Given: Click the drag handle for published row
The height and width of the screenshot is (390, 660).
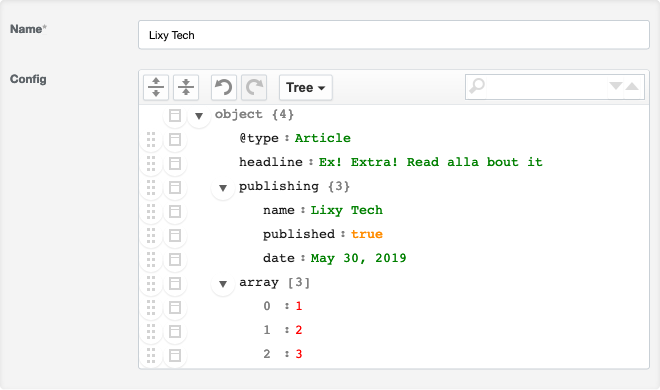Looking at the screenshot, I should point(151,235).
